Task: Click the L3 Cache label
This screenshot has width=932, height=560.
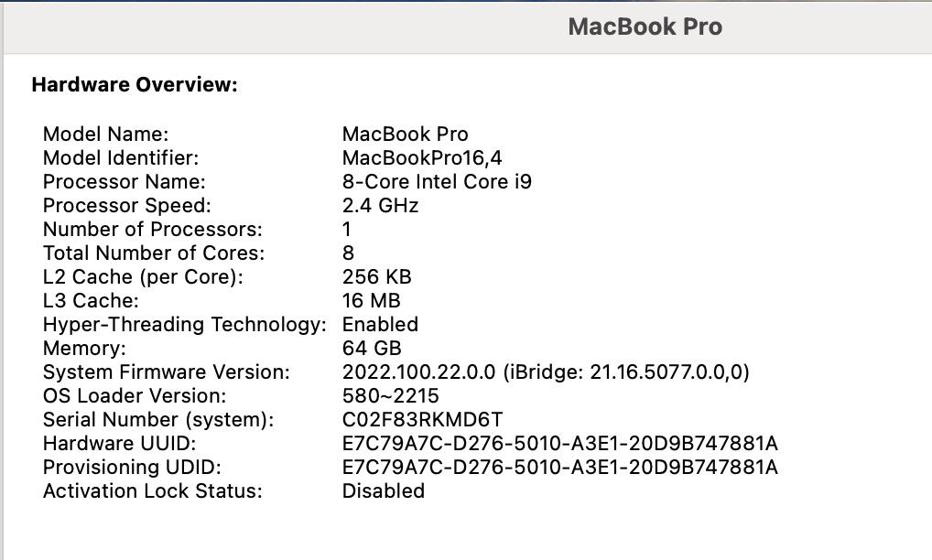Action: (91, 301)
